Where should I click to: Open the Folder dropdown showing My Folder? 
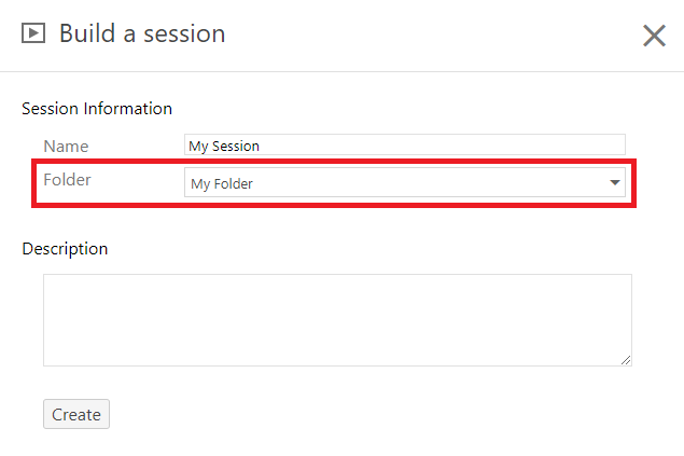pos(405,182)
